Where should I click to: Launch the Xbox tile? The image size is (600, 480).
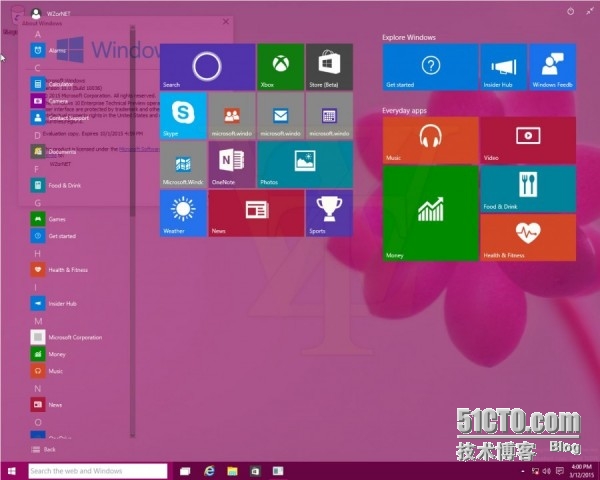[280, 67]
